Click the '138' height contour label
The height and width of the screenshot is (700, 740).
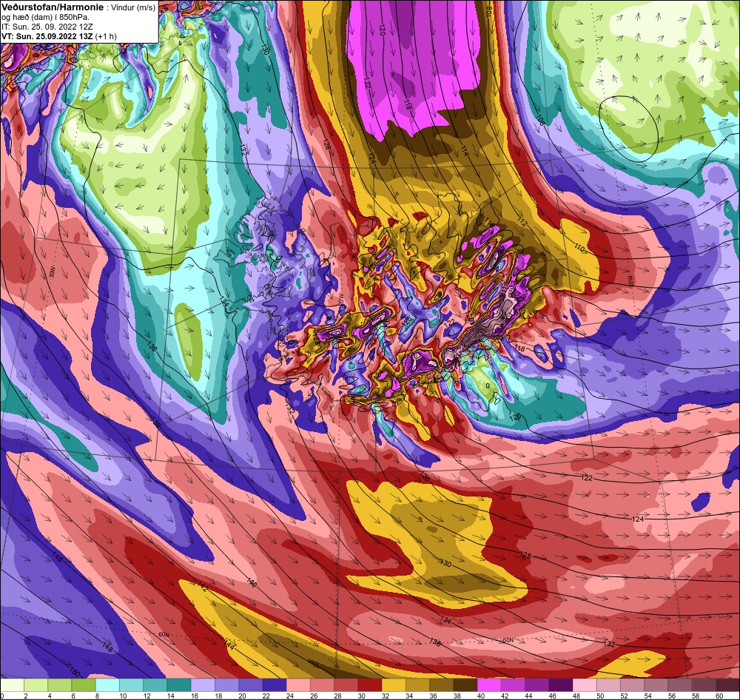156,422
